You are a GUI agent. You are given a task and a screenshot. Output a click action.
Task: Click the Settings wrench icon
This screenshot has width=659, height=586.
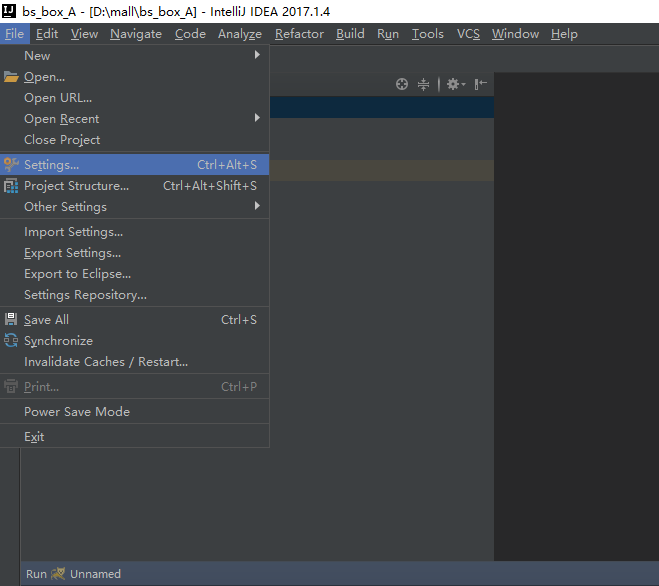[11, 164]
